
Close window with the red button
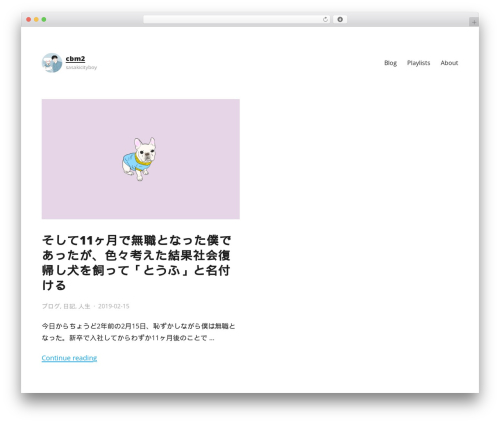(x=29, y=20)
